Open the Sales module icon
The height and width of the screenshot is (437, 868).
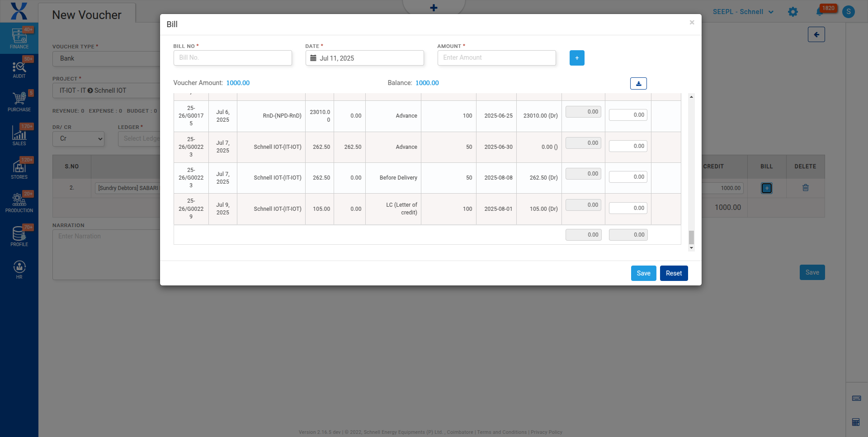click(19, 135)
